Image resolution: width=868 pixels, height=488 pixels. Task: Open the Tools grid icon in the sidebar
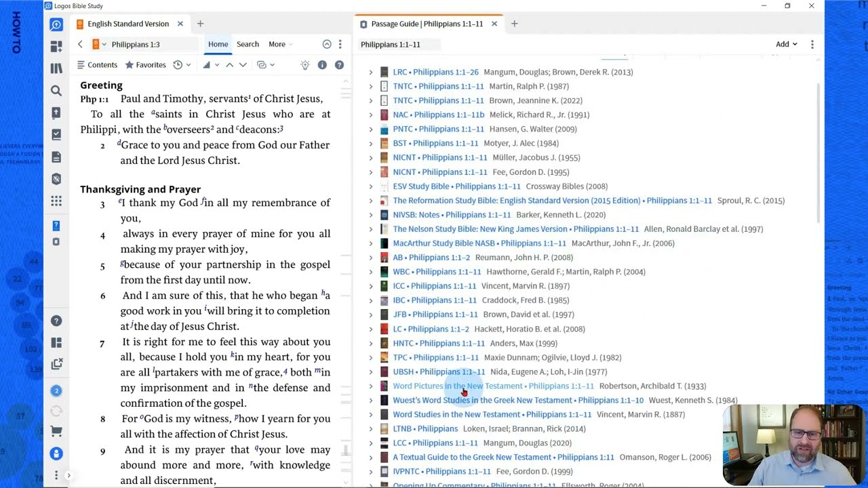point(56,201)
